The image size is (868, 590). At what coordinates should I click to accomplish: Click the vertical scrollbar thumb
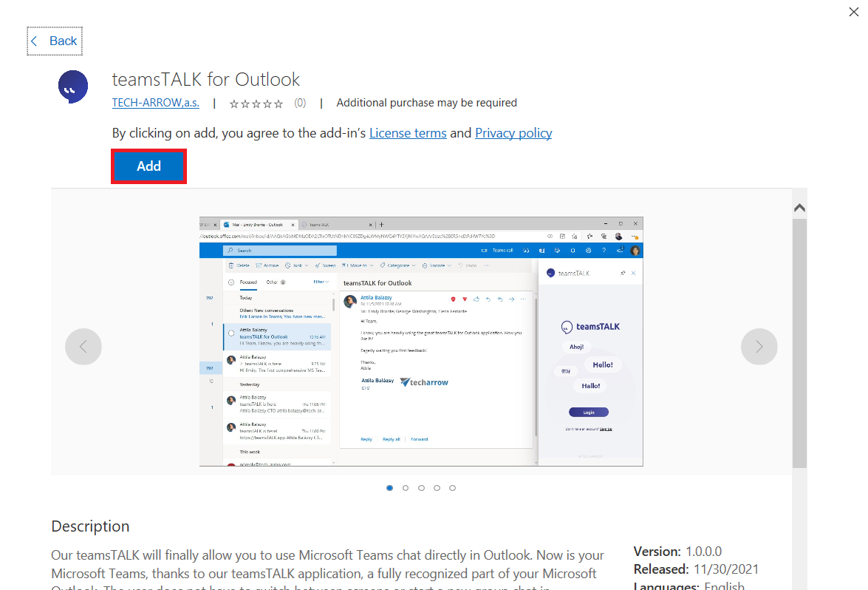tap(799, 340)
